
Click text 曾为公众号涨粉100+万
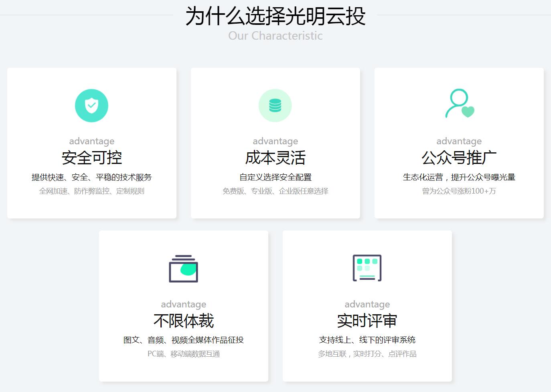(x=459, y=191)
